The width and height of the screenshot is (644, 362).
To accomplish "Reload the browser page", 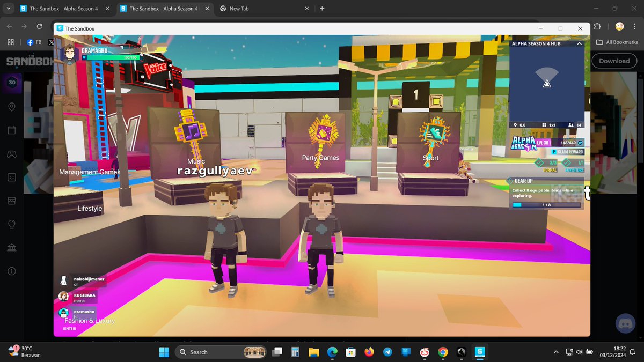I will point(39,26).
